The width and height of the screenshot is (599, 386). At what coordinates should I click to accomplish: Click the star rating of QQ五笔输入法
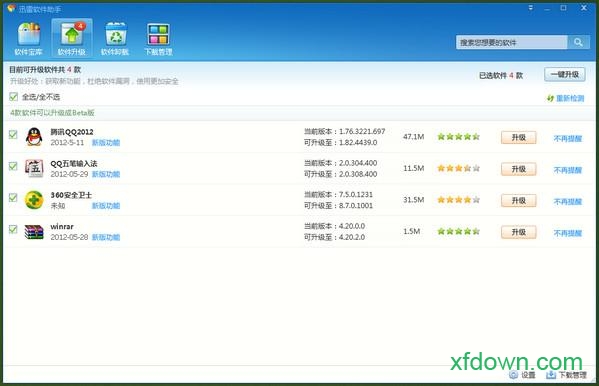pyautogui.click(x=458, y=168)
